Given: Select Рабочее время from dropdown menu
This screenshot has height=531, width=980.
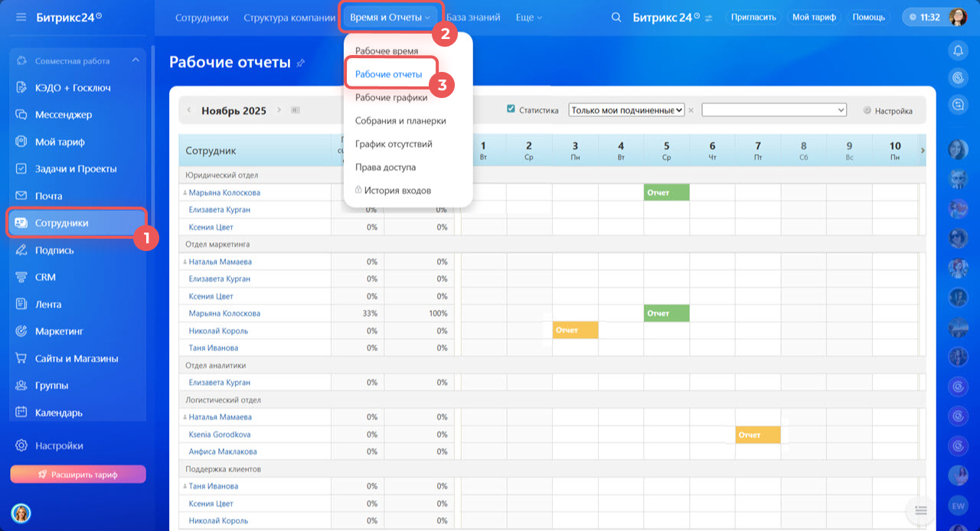Looking at the screenshot, I should pos(387,51).
